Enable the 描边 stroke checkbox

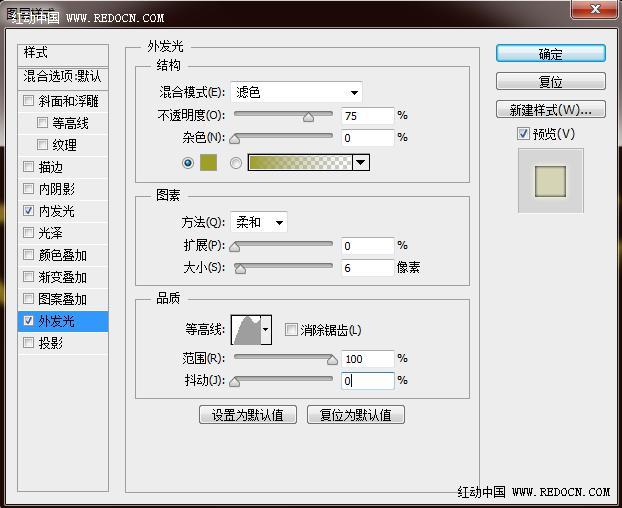(x=28, y=167)
